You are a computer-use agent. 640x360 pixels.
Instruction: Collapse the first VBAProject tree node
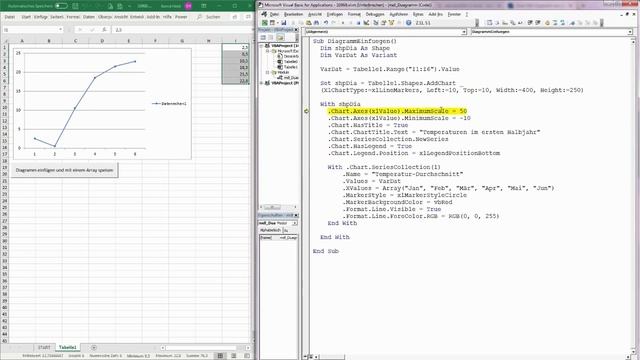(x=262, y=46)
